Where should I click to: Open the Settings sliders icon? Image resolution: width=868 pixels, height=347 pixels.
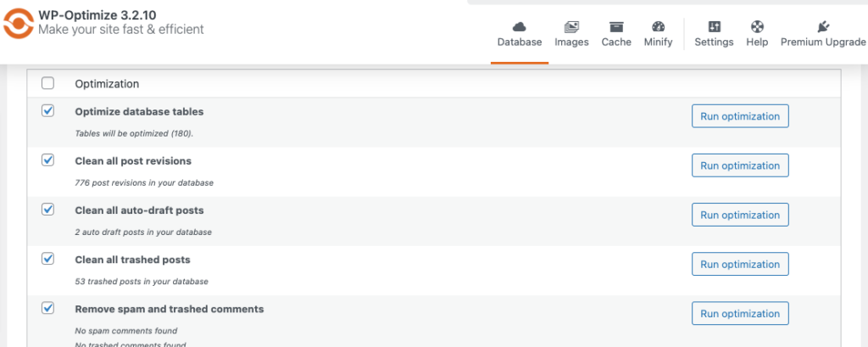coord(714,26)
